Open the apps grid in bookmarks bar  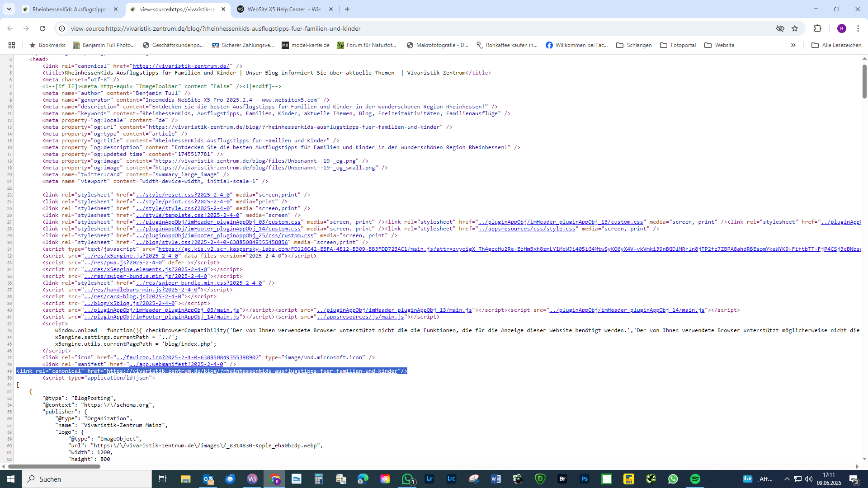[x=12, y=45]
